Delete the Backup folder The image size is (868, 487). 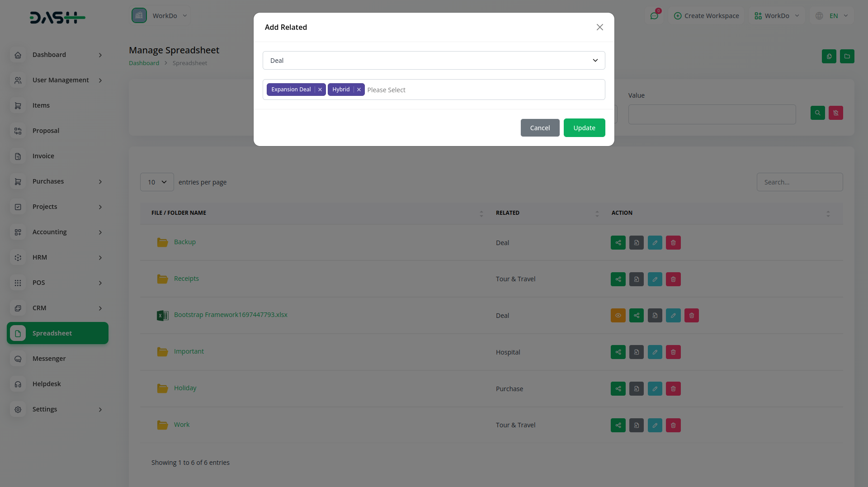click(x=673, y=243)
